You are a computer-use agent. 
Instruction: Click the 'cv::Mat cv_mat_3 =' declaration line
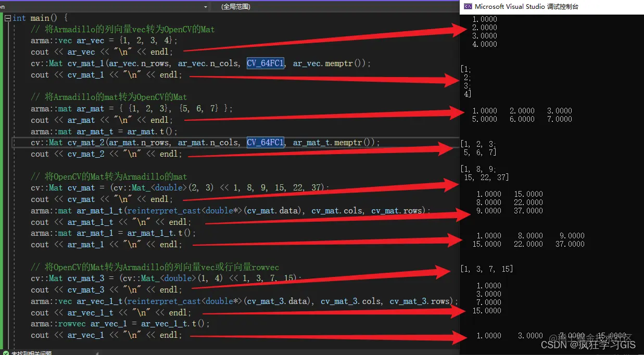(166, 278)
